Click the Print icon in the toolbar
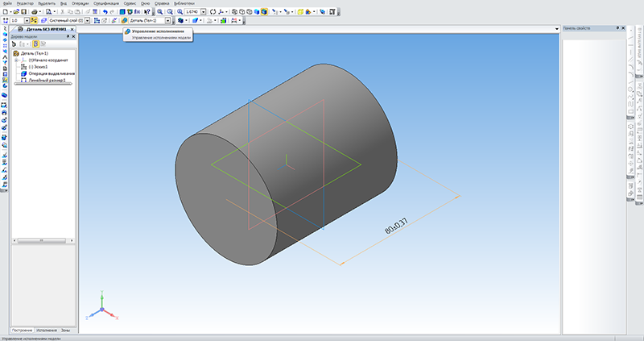Viewport: 644px width, 341px height. click(x=34, y=12)
